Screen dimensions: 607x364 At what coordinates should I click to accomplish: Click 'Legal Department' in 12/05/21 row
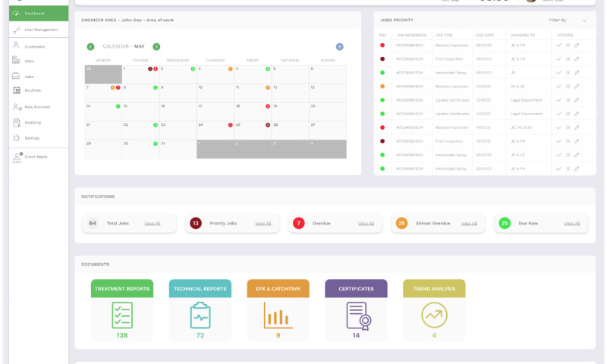coord(526,100)
